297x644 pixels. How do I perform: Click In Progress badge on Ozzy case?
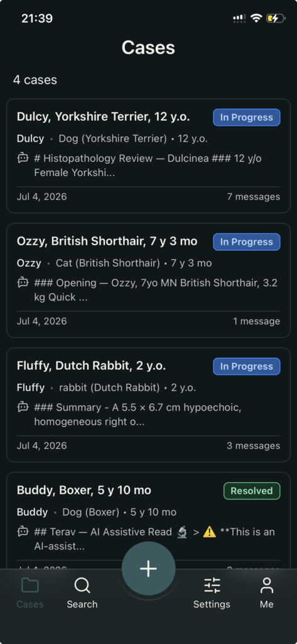(247, 242)
